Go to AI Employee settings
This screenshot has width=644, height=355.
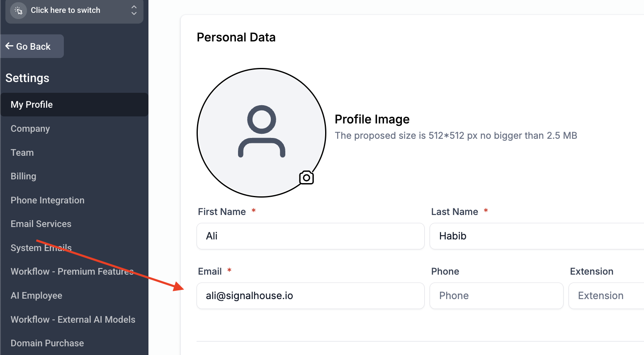[36, 295]
